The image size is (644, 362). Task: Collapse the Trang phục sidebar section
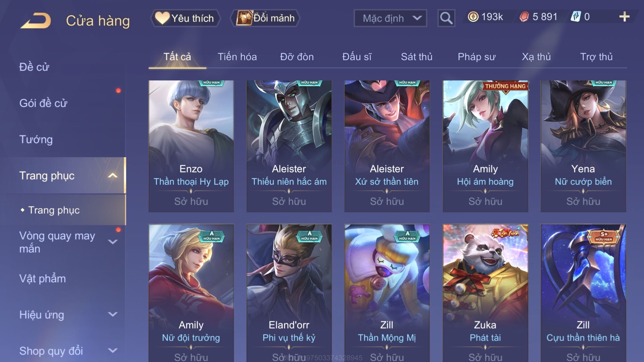pos(113,175)
